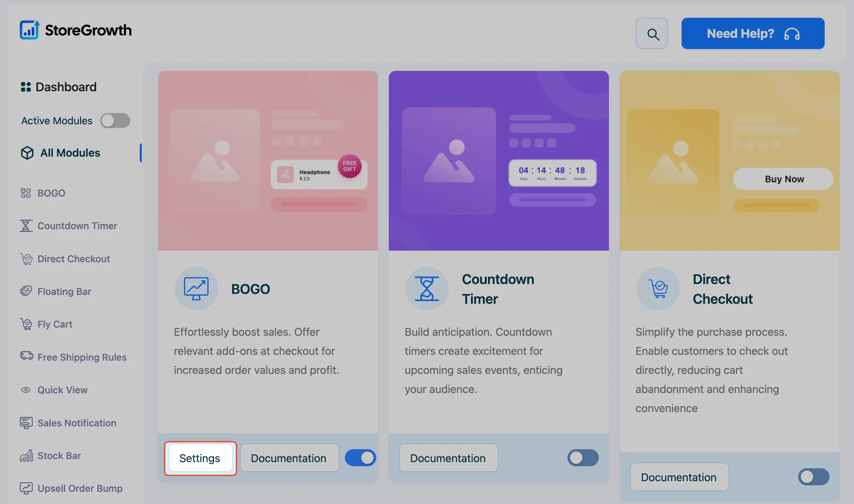The width and height of the screenshot is (854, 504).
Task: Click the Need Help? button
Action: click(x=753, y=33)
